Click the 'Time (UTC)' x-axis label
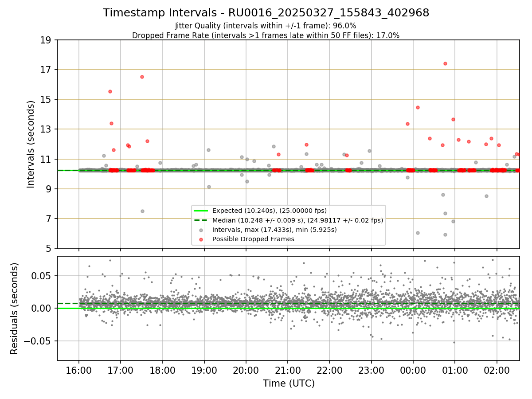Image resolution: width=532 pixels, height=399 pixels. coord(289,383)
